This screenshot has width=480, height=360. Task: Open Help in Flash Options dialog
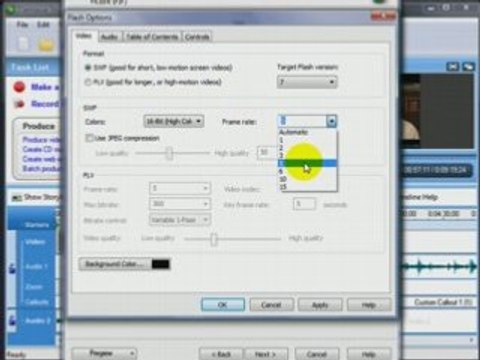click(x=369, y=305)
